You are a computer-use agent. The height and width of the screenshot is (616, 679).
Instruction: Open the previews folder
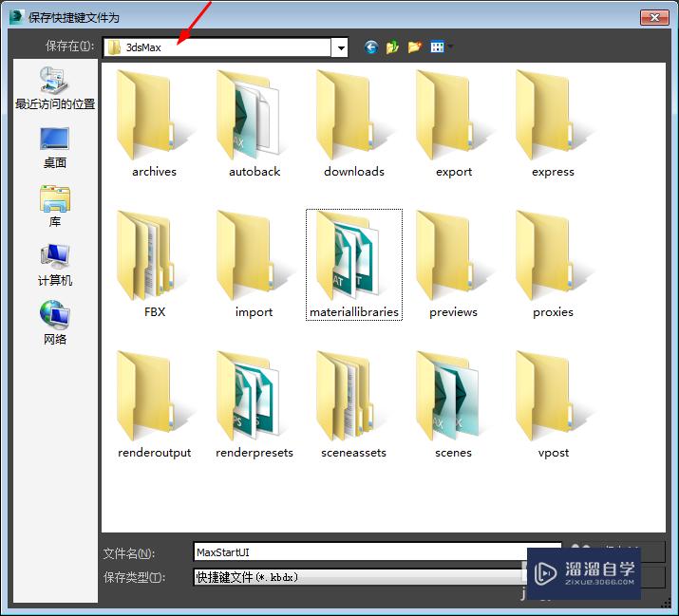[x=453, y=265]
